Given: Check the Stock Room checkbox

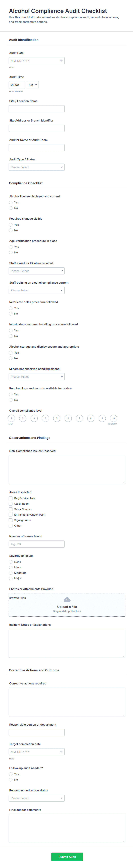Looking at the screenshot, I should (x=11, y=504).
